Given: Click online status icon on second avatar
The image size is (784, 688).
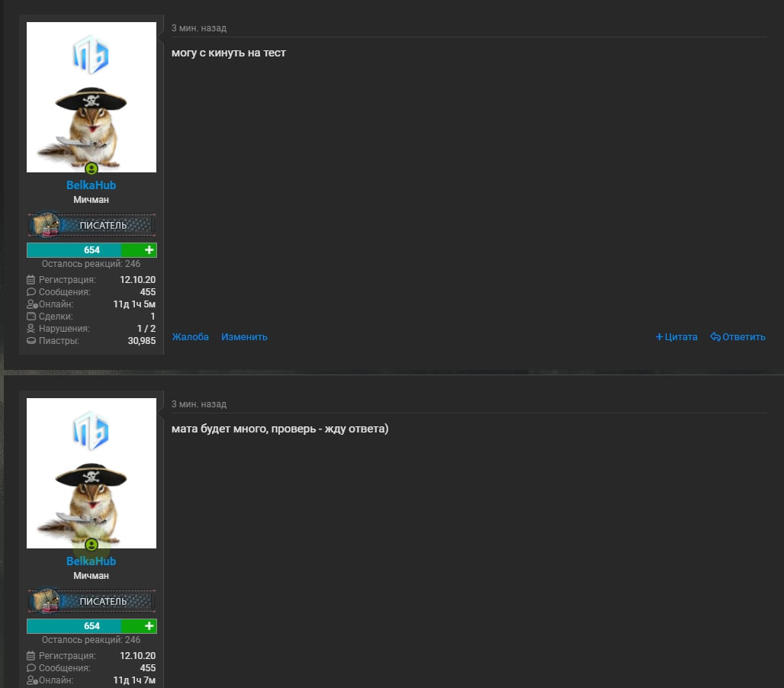Looking at the screenshot, I should click(91, 545).
